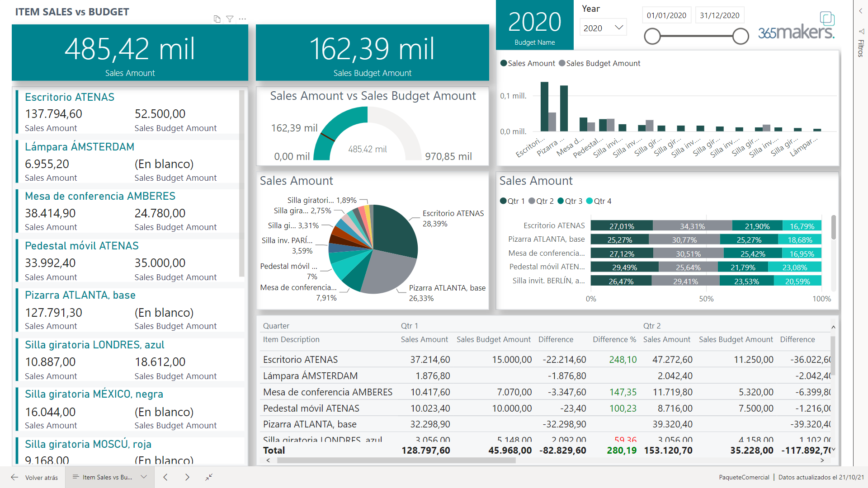Click the 01/01/2020 start date field
The image size is (868, 488).
tap(666, 15)
